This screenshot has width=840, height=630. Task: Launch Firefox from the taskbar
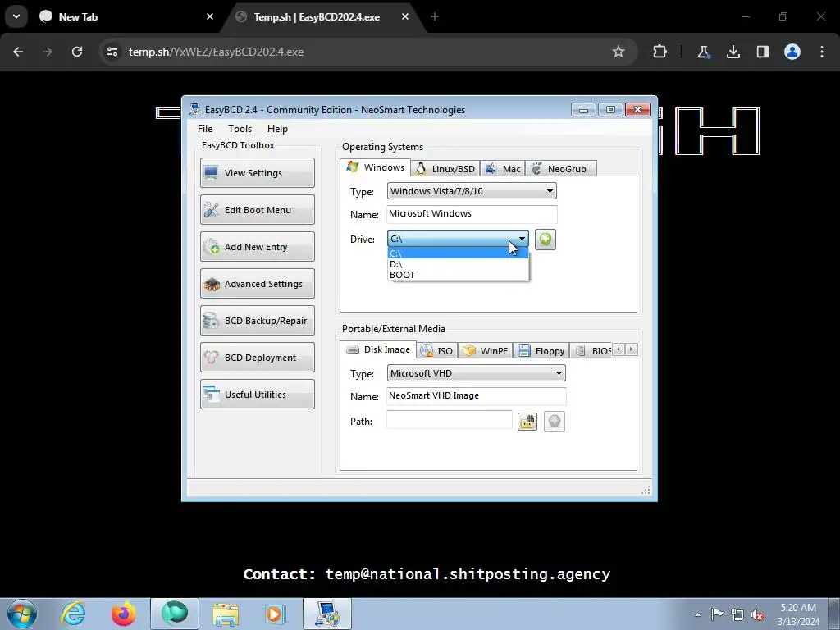(x=124, y=614)
